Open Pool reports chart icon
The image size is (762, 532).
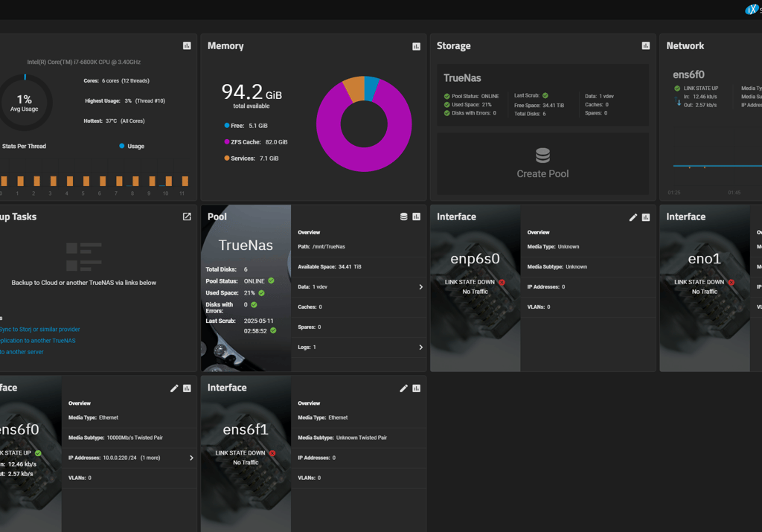click(417, 217)
